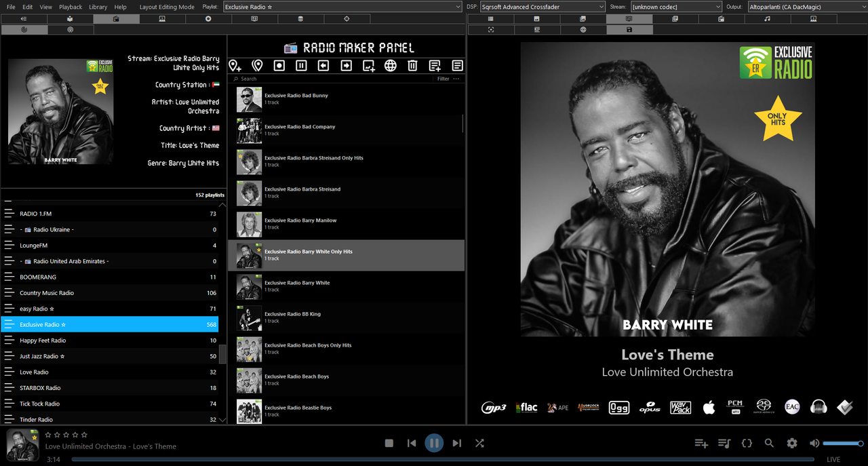868x466 pixels.
Task: Select the Exclusive Radio playlist row
Action: pos(109,325)
